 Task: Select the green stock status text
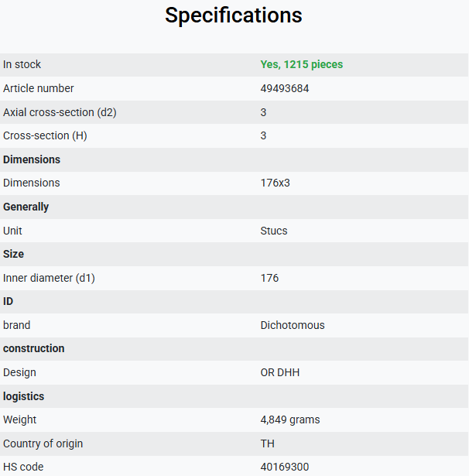[301, 64]
